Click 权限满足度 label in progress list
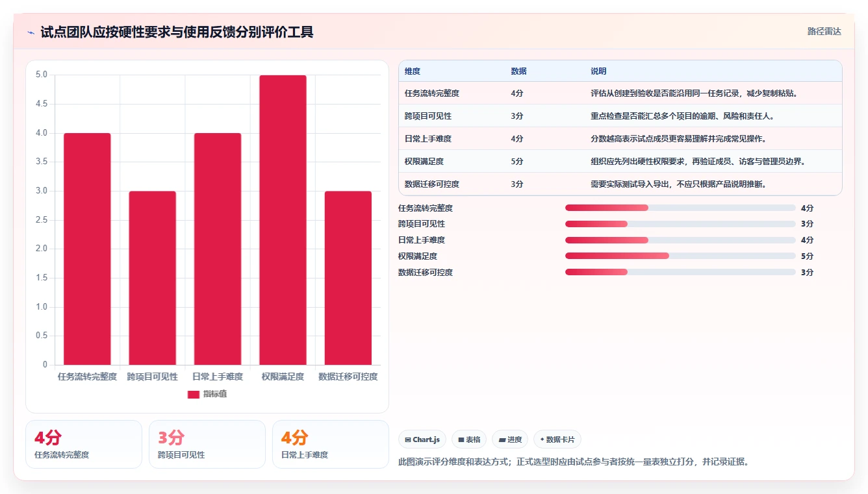 coord(418,256)
